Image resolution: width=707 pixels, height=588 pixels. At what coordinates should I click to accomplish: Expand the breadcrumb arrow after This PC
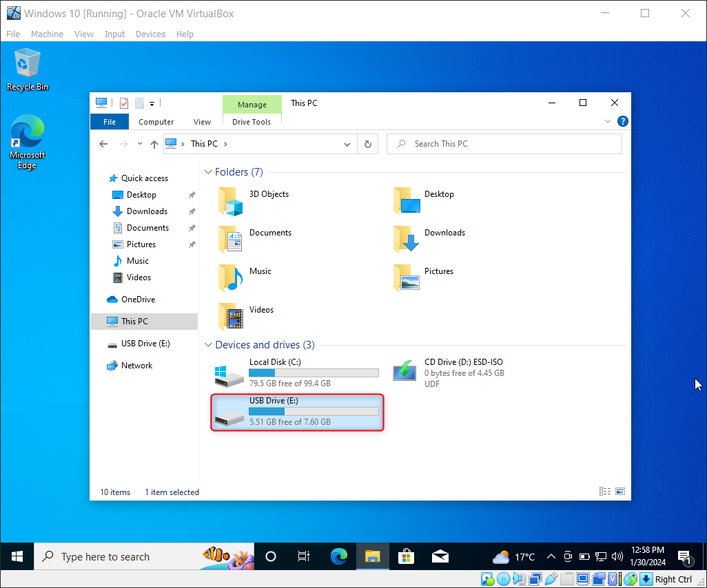pos(225,144)
